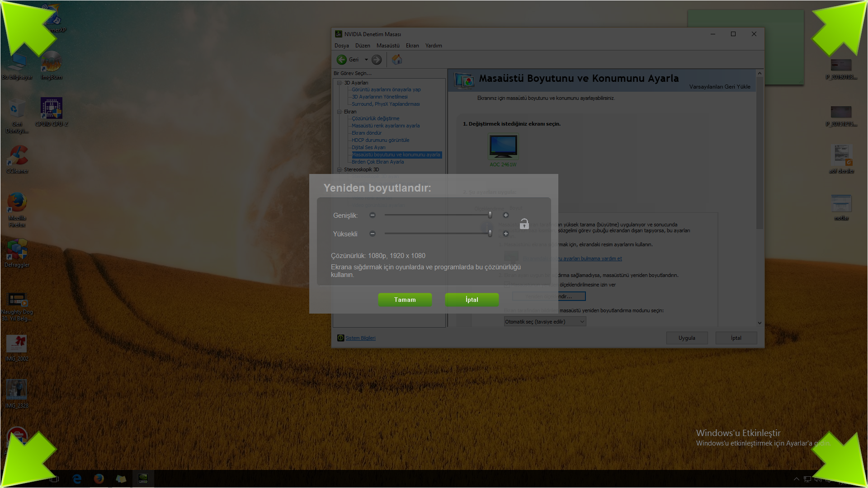Decrease Genişlik with the minus icon
Image resolution: width=868 pixels, height=488 pixels.
373,215
